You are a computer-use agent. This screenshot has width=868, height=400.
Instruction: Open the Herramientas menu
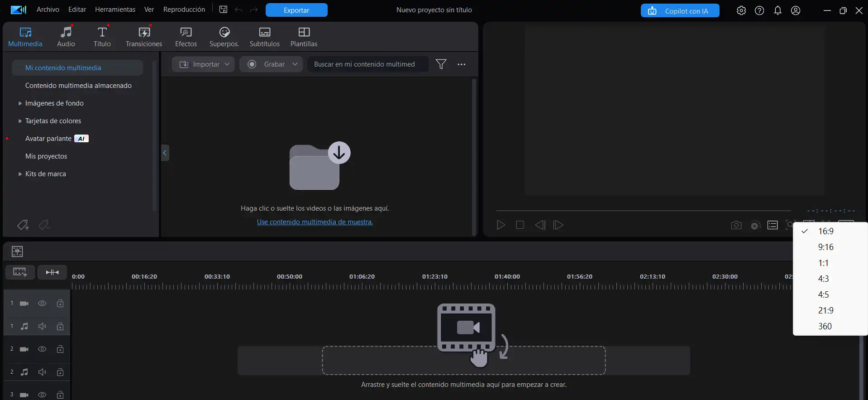(115, 10)
